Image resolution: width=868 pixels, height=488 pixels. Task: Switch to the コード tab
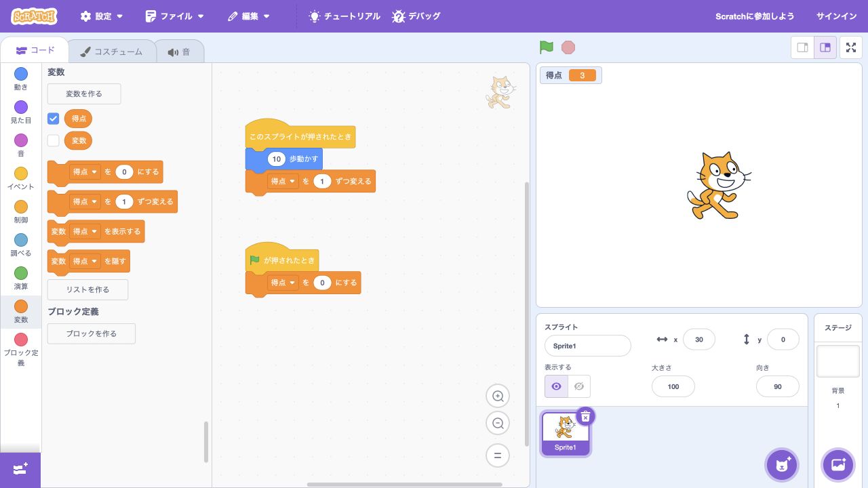click(x=35, y=51)
